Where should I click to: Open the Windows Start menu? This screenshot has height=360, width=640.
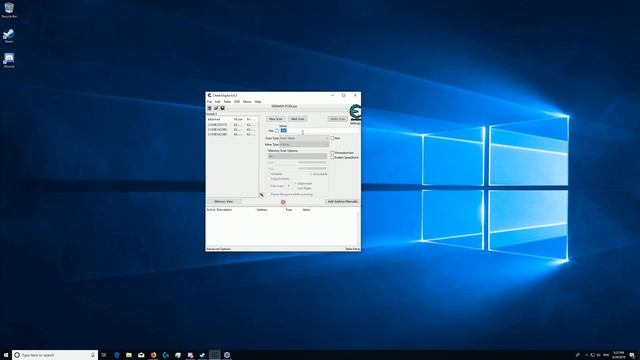tap(6, 355)
